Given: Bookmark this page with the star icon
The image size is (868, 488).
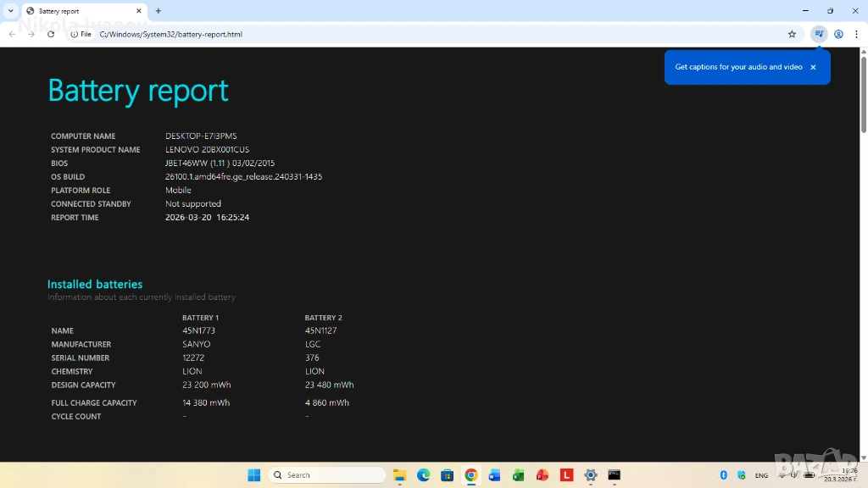Looking at the screenshot, I should point(792,34).
